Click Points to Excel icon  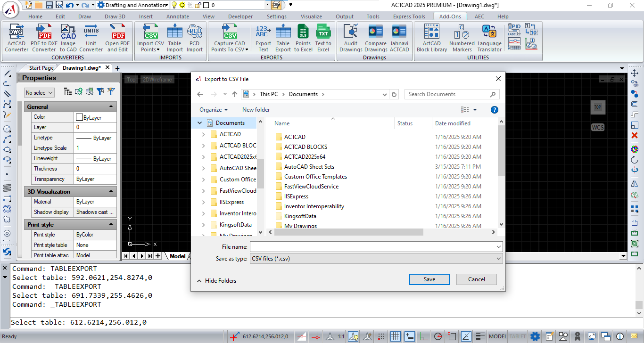tap(303, 32)
